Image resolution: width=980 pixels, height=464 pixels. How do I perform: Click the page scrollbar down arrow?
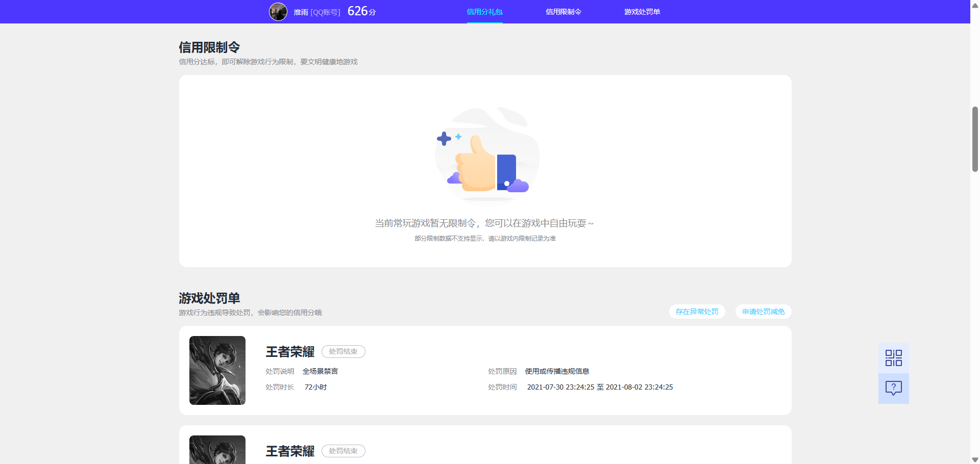click(975, 459)
